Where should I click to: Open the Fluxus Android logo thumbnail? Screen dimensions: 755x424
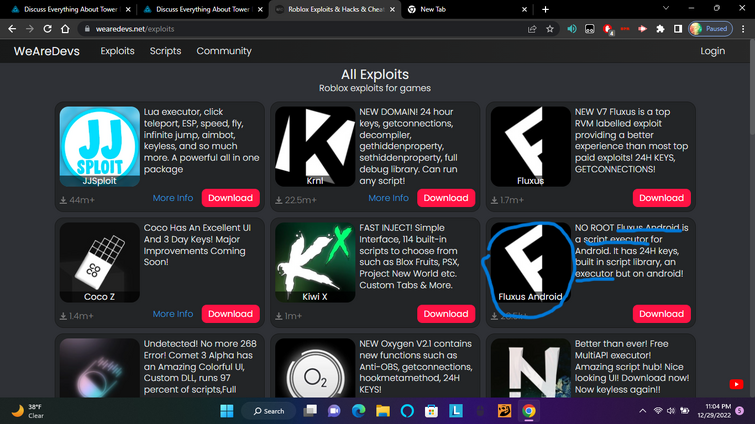pos(531,262)
